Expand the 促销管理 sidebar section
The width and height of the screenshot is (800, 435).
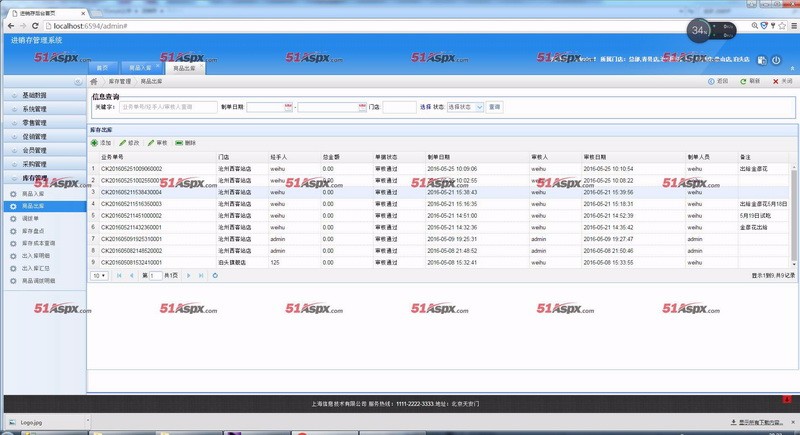[x=45, y=137]
